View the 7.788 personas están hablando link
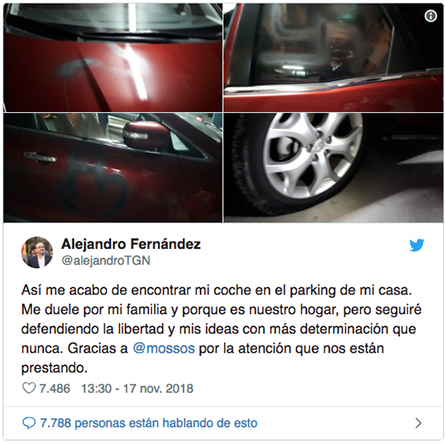The height and width of the screenshot is (444, 445). click(x=149, y=423)
